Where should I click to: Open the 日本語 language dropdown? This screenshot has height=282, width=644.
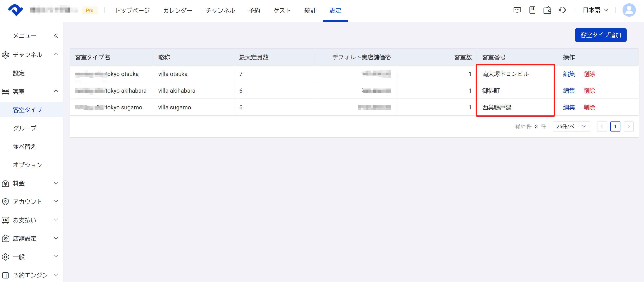pos(595,10)
